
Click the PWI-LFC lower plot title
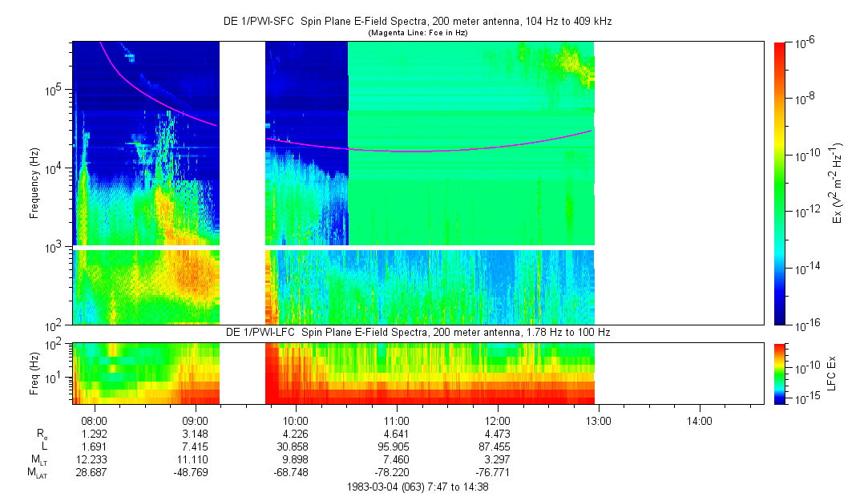(417, 332)
